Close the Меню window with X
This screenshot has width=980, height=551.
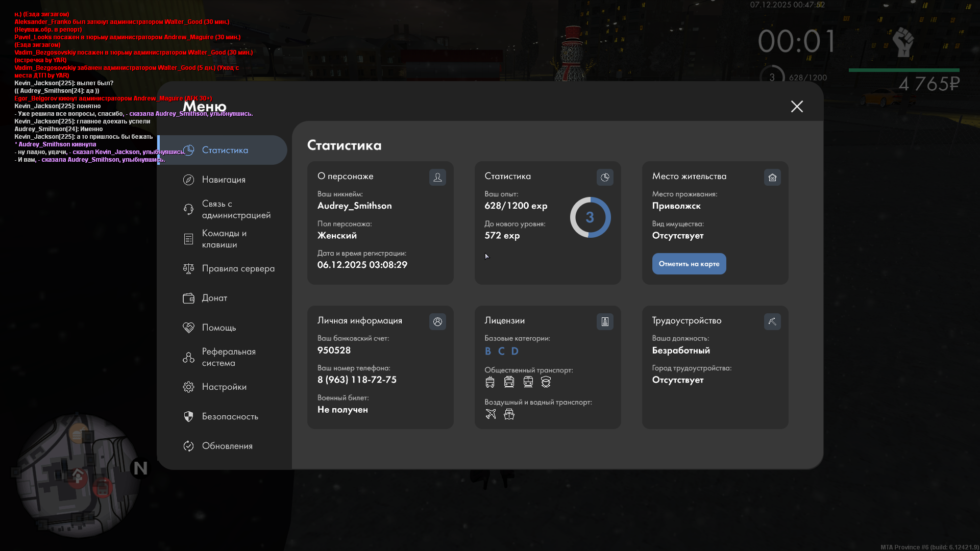pyautogui.click(x=797, y=107)
